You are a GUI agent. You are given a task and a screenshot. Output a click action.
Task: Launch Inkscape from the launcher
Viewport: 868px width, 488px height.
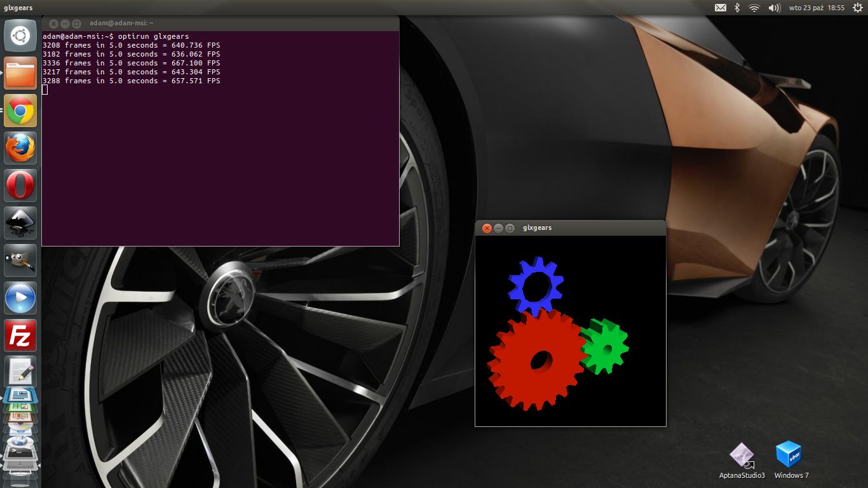coord(20,223)
